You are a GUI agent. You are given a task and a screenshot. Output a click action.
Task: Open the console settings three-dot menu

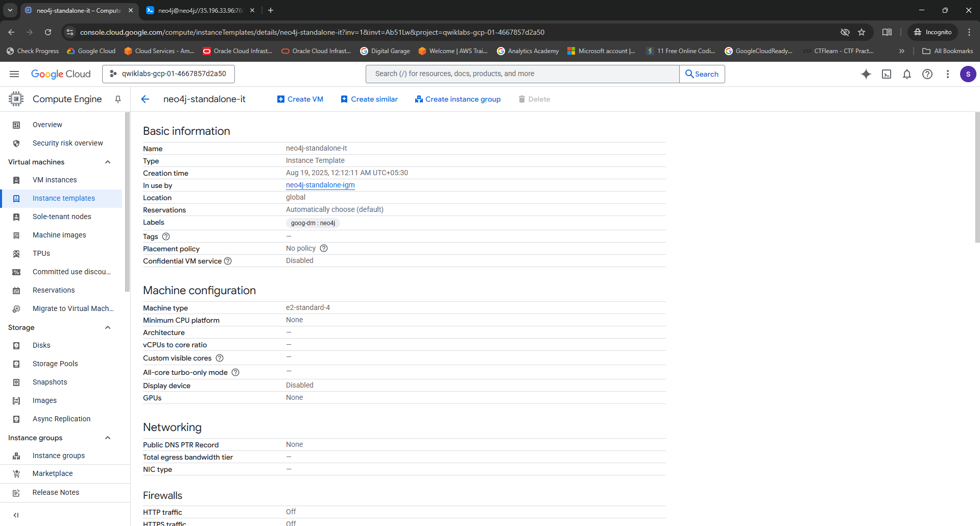pyautogui.click(x=948, y=74)
